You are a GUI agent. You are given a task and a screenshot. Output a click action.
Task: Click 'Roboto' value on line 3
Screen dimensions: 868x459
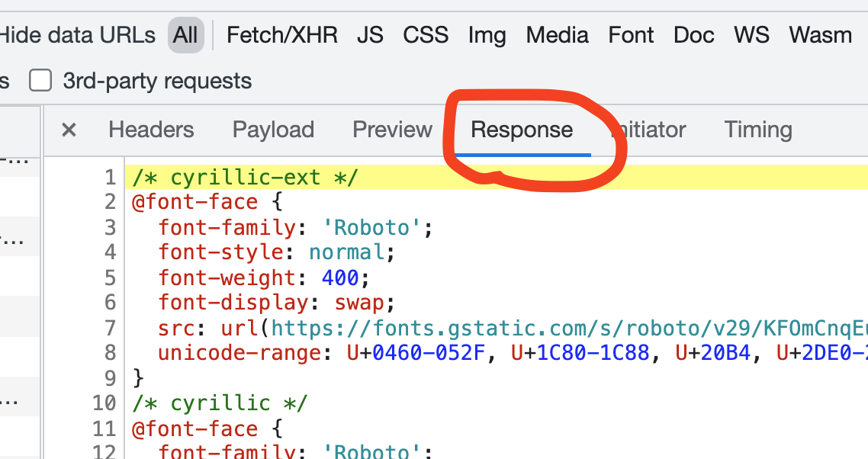(371, 227)
